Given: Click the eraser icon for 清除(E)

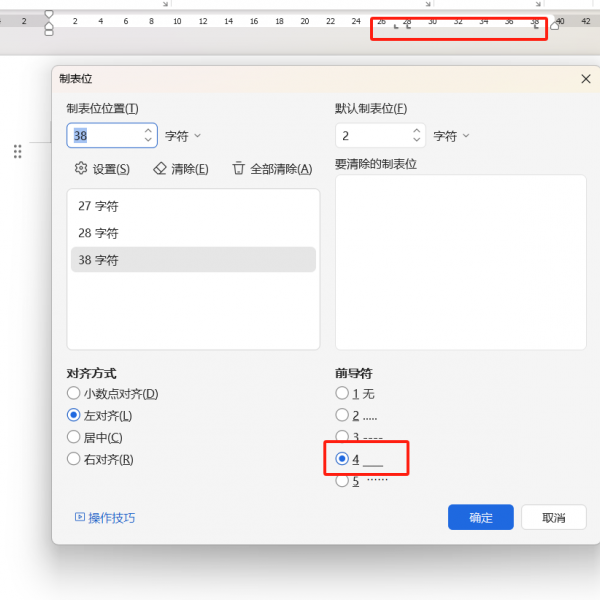Looking at the screenshot, I should [x=159, y=169].
